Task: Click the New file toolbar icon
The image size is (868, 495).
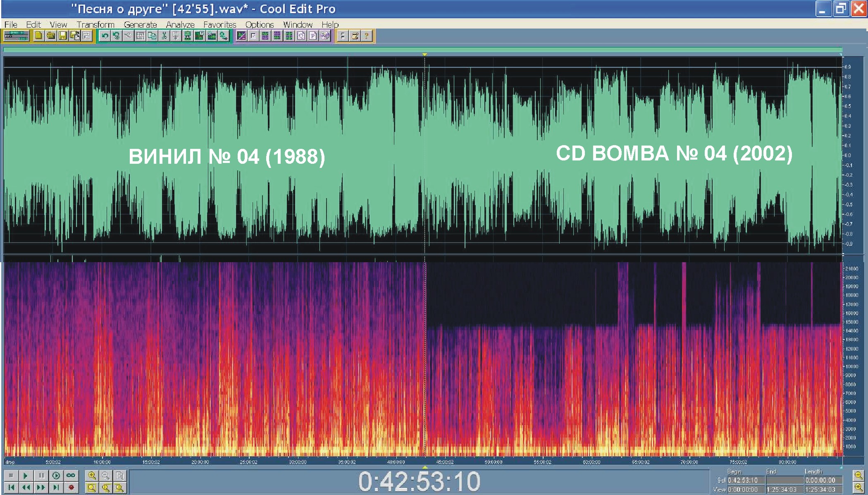Action: tap(38, 36)
